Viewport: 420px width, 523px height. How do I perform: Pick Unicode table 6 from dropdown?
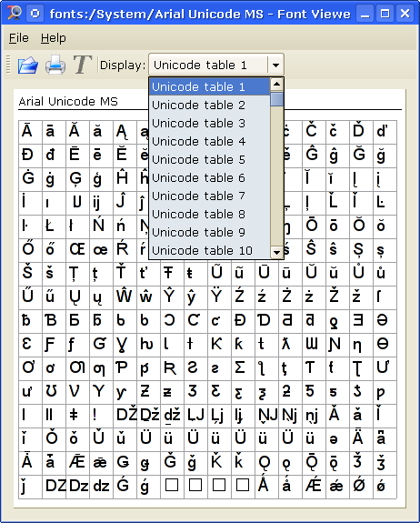click(x=209, y=177)
